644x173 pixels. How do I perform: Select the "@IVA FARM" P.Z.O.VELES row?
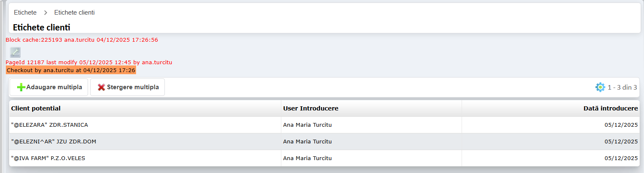click(48, 158)
